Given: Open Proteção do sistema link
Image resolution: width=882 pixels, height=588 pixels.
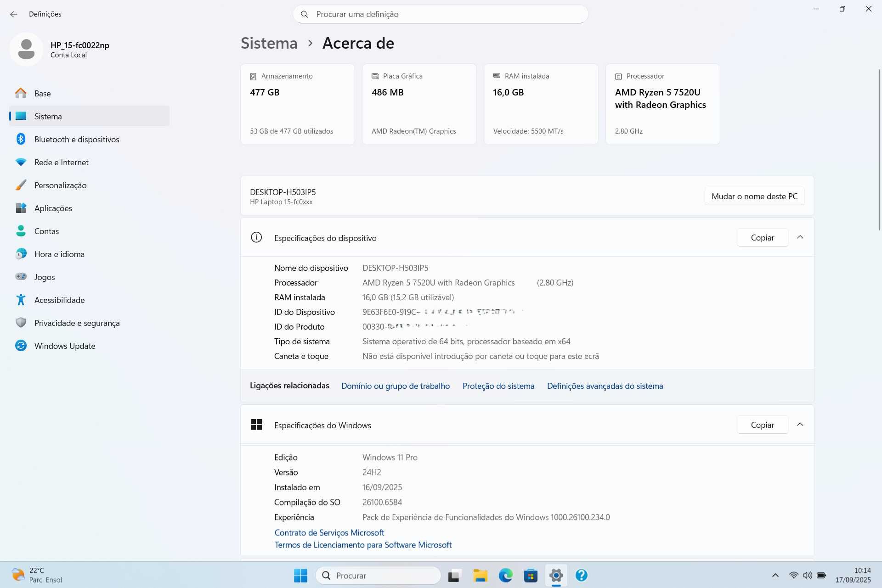Looking at the screenshot, I should click(498, 386).
